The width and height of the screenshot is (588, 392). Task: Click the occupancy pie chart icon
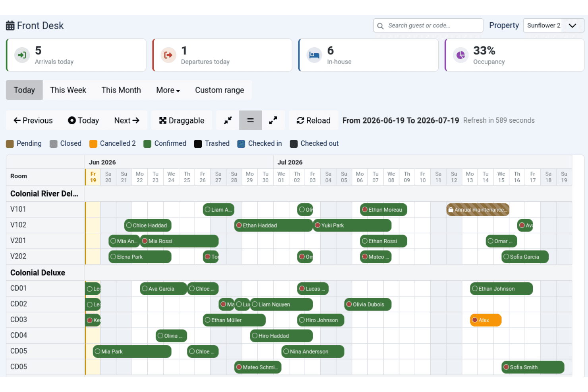coord(460,55)
